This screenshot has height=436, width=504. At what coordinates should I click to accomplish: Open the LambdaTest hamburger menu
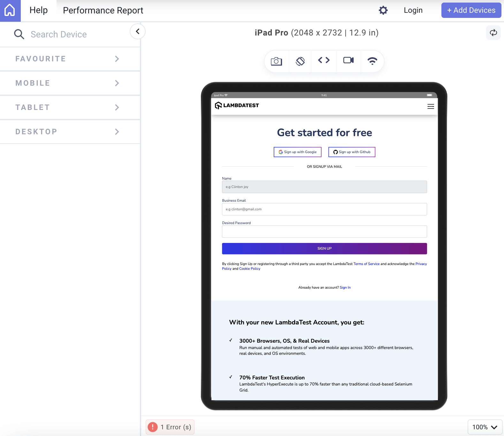tap(431, 106)
